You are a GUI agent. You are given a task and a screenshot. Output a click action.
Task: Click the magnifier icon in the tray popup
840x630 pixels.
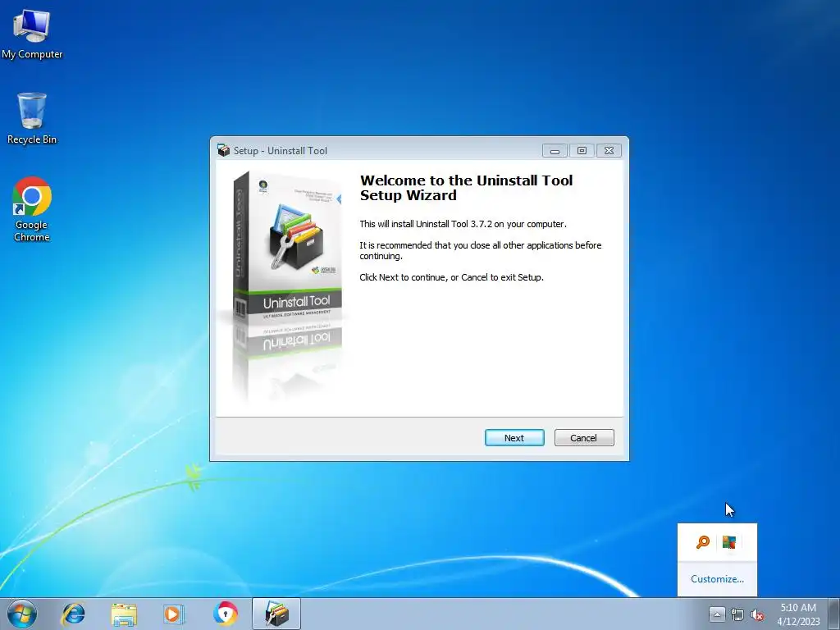(x=703, y=542)
